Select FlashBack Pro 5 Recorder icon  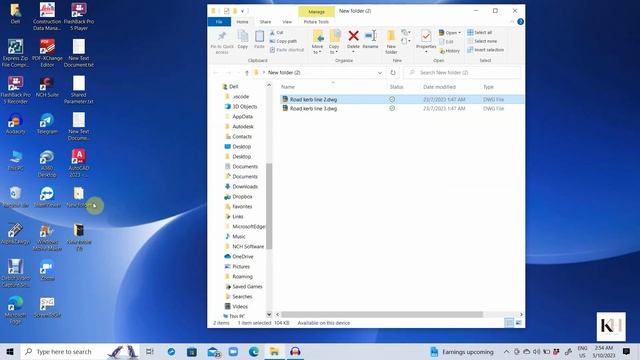click(x=16, y=90)
